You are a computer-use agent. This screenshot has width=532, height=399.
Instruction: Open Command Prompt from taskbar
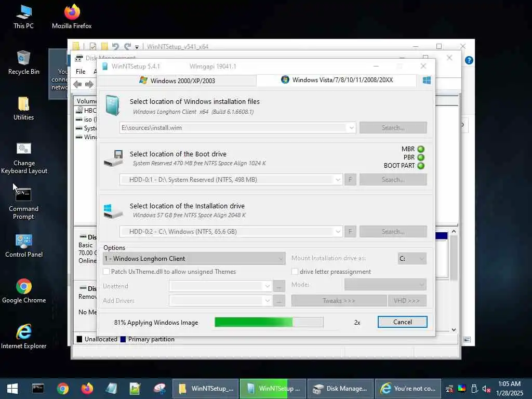pos(37,389)
